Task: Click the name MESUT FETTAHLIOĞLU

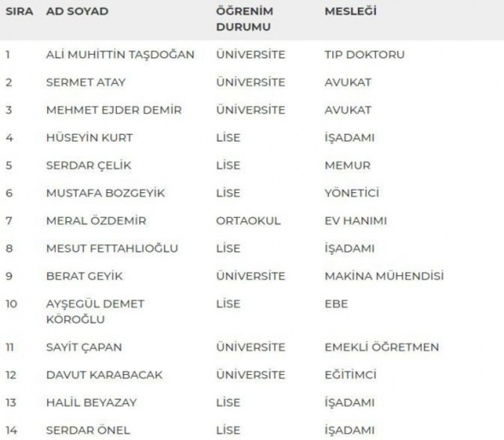Action: click(x=112, y=249)
